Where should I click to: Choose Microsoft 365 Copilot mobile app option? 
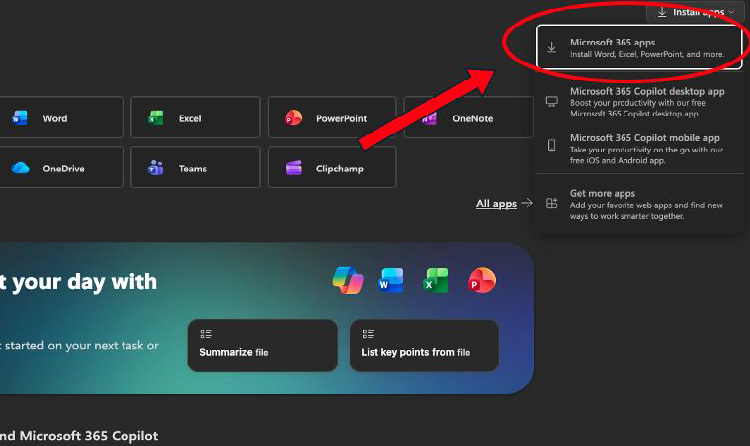(x=639, y=148)
